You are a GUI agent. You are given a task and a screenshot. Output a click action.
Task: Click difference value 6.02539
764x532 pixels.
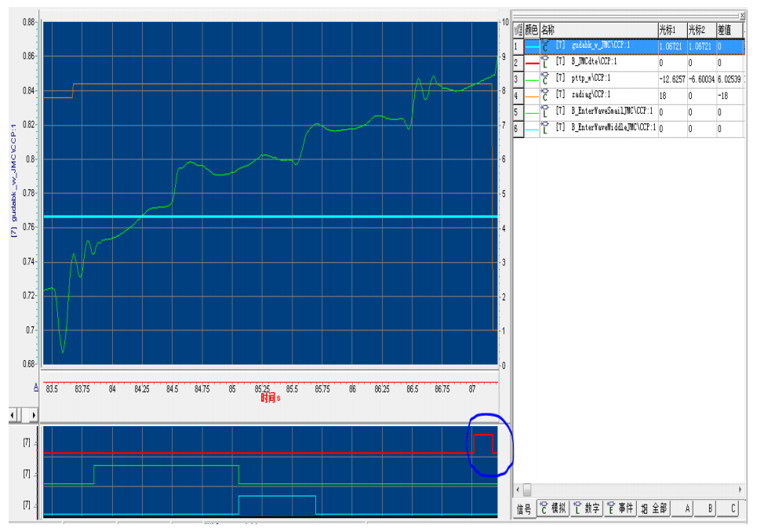point(729,79)
